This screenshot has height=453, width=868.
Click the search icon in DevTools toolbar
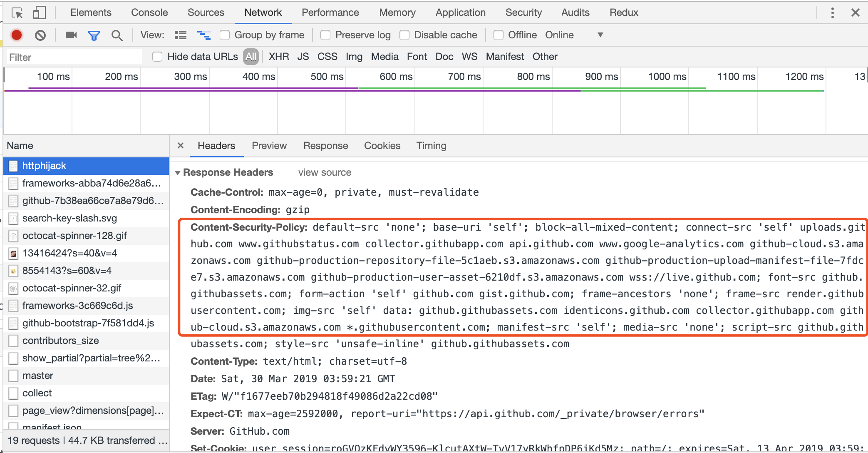click(116, 35)
